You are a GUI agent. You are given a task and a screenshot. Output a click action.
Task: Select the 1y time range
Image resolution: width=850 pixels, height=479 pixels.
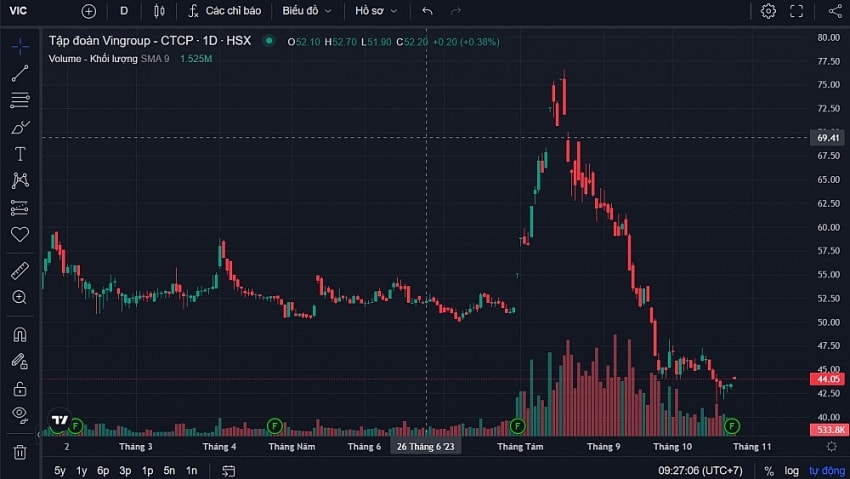82,470
